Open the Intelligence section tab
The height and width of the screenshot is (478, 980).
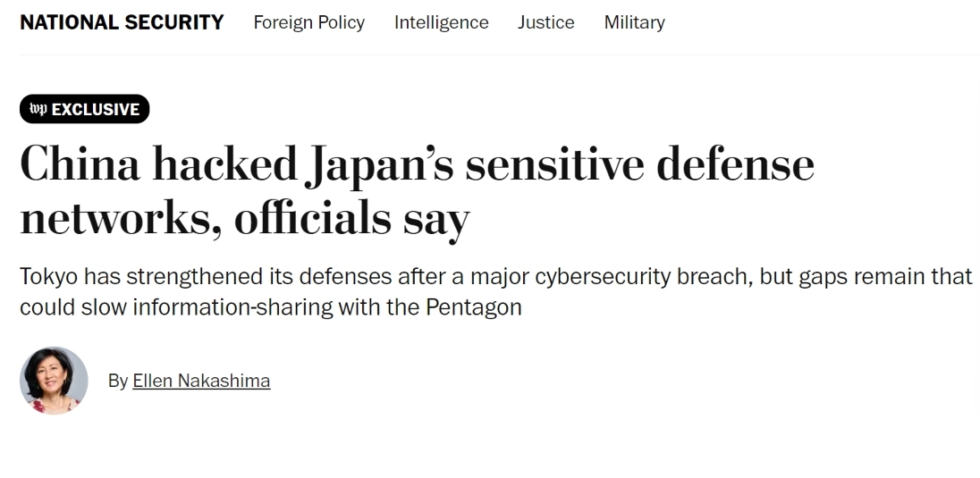[441, 22]
